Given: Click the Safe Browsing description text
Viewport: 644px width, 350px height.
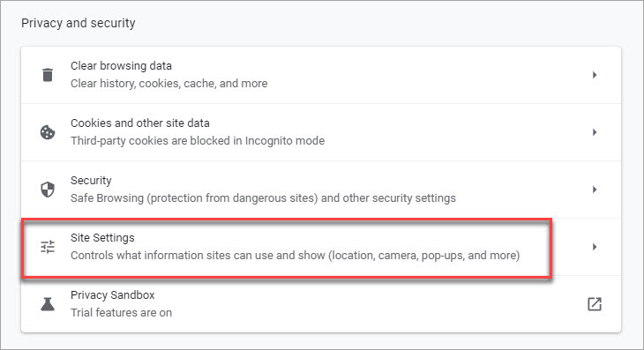Looking at the screenshot, I should (263, 198).
